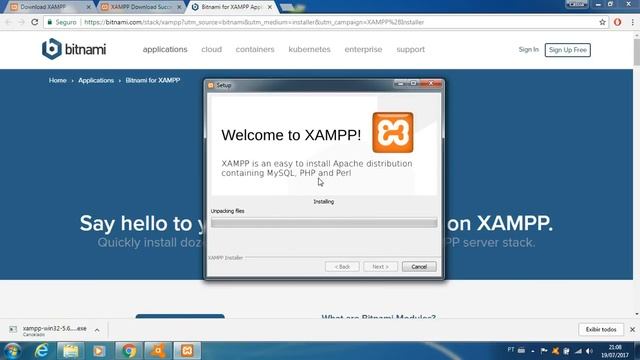Switch to Chrome in taskbar
The image size is (640, 360).
[x=129, y=351]
